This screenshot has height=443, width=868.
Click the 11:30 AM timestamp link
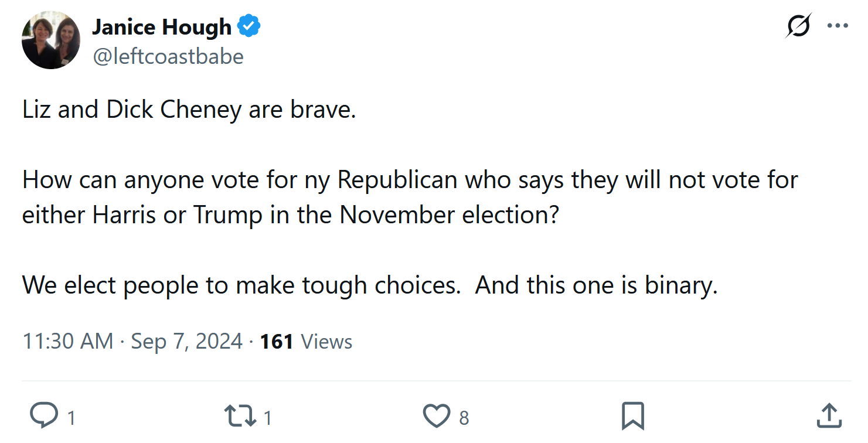coord(68,341)
